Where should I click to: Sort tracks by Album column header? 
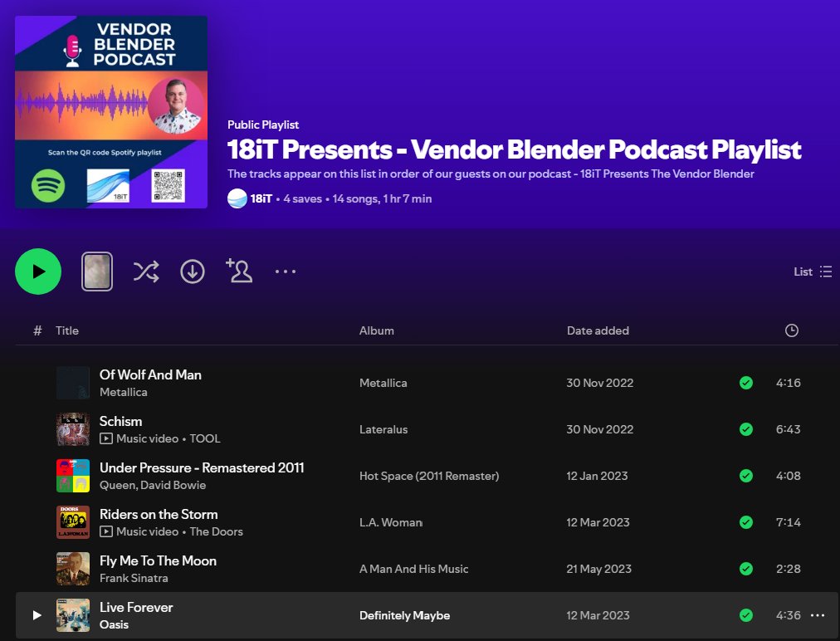click(x=377, y=330)
